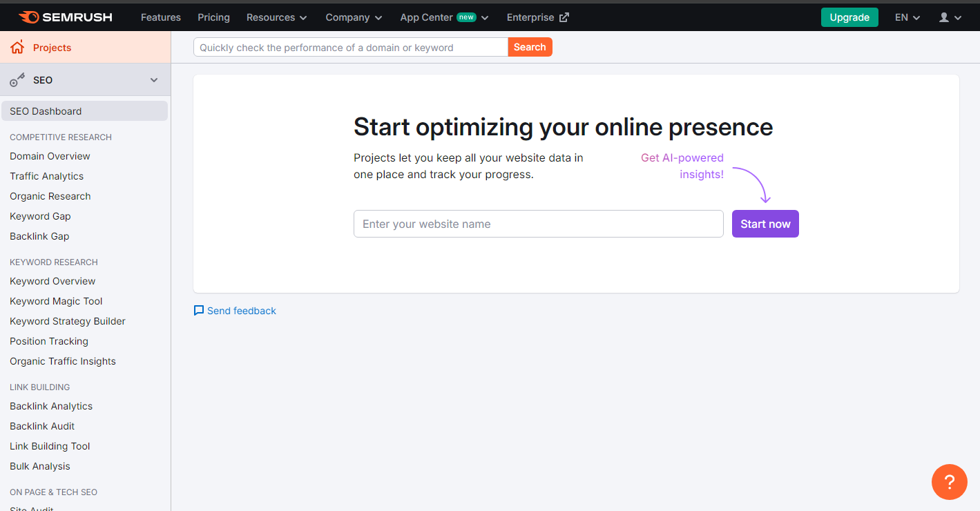Collapse the SEO section chevron

pos(154,80)
